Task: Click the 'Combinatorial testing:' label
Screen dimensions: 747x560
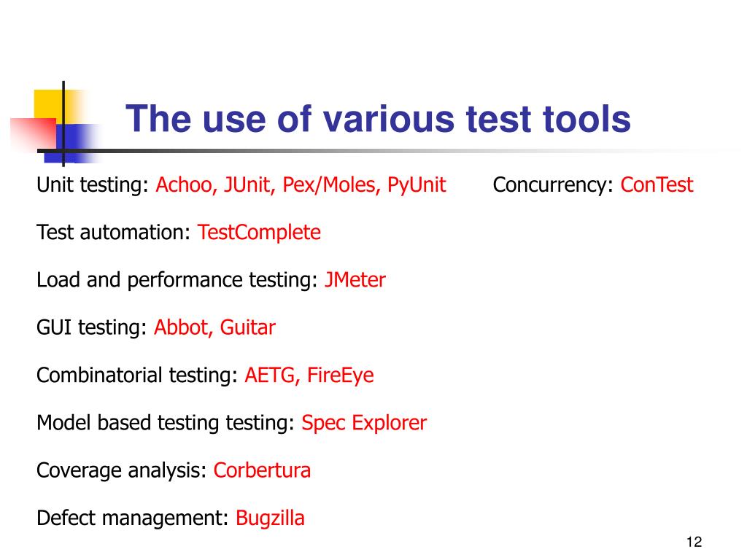Action: point(137,376)
